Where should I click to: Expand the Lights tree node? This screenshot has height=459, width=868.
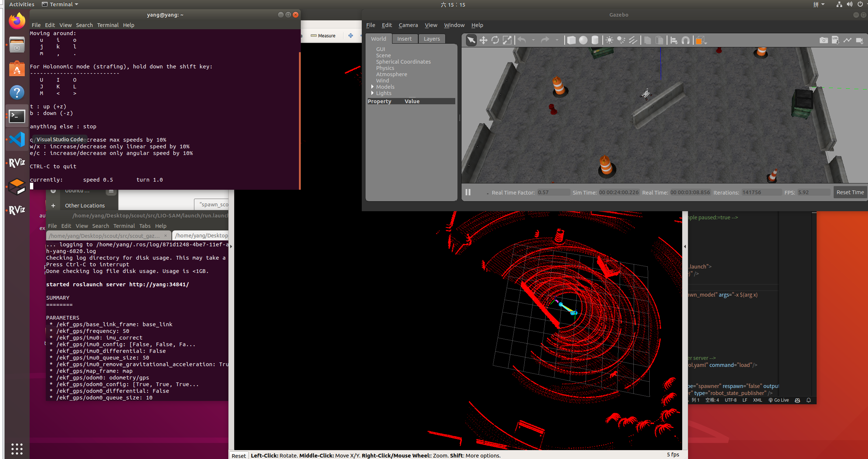[x=372, y=93]
